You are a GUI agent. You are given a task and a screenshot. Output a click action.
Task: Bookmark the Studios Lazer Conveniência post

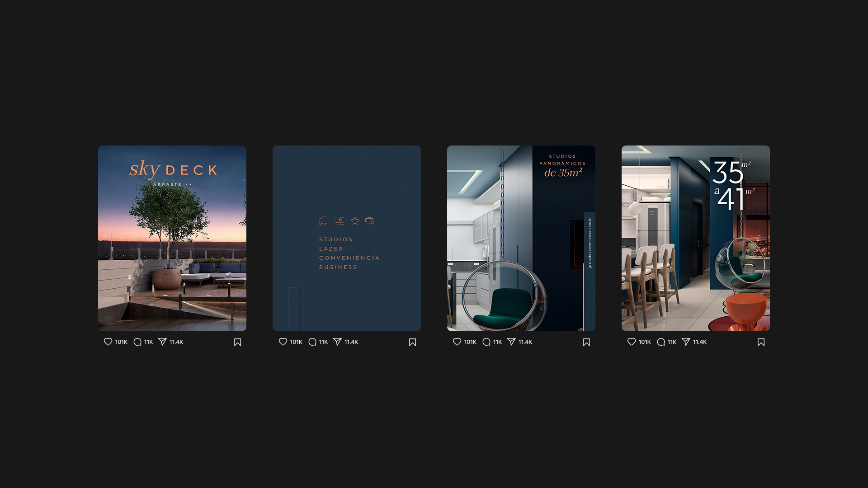412,343
